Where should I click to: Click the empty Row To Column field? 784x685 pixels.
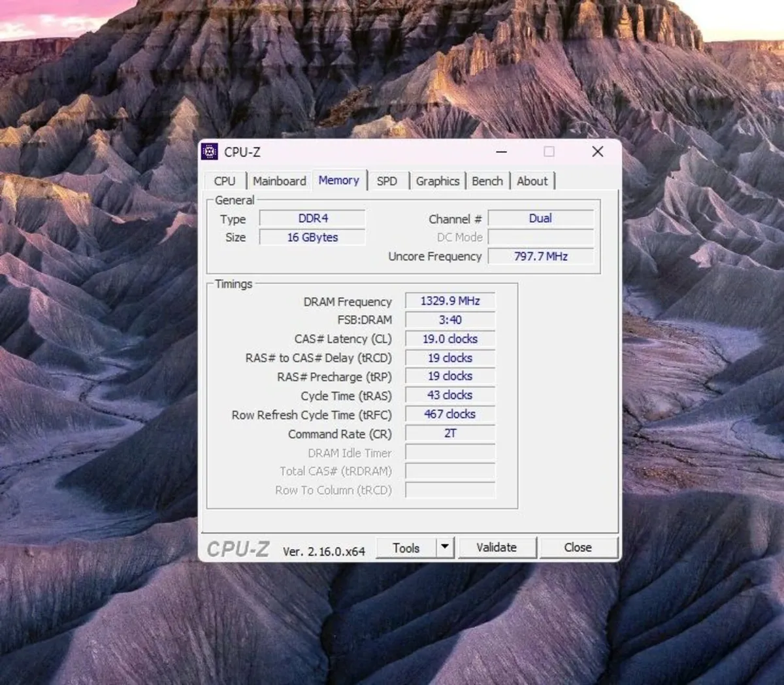coord(450,490)
